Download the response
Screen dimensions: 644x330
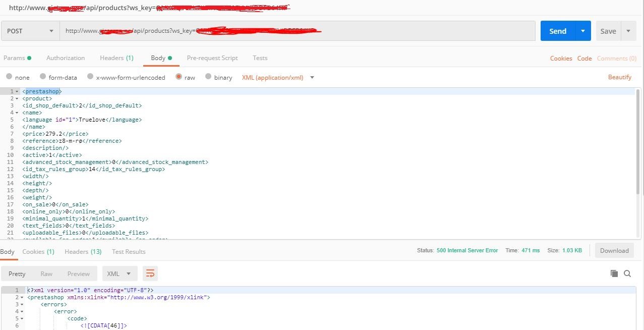614,250
